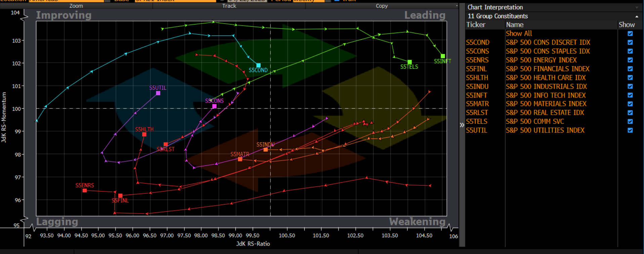This screenshot has height=254, width=644.
Task: Open S&P 500 CONS DISCRET IDX name
Action: tap(548, 42)
